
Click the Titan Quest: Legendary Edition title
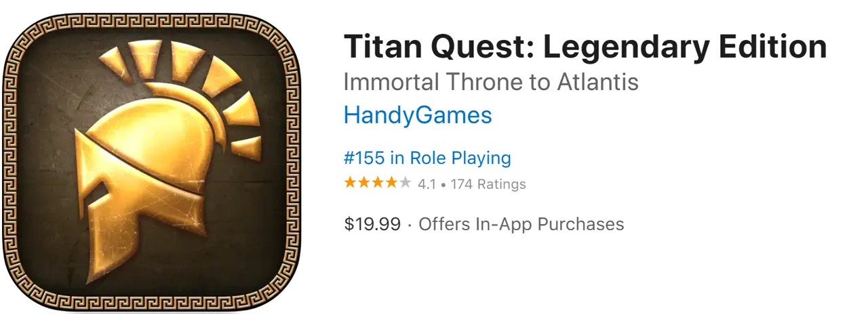[585, 47]
